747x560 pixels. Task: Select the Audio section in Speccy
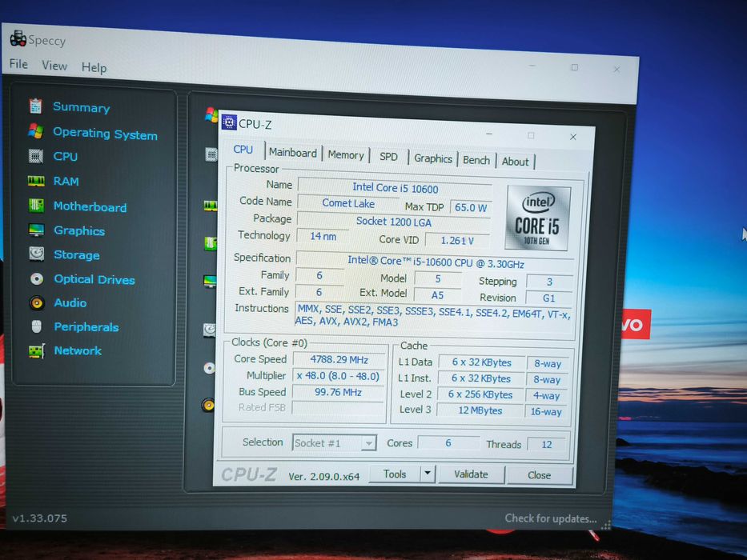[70, 303]
